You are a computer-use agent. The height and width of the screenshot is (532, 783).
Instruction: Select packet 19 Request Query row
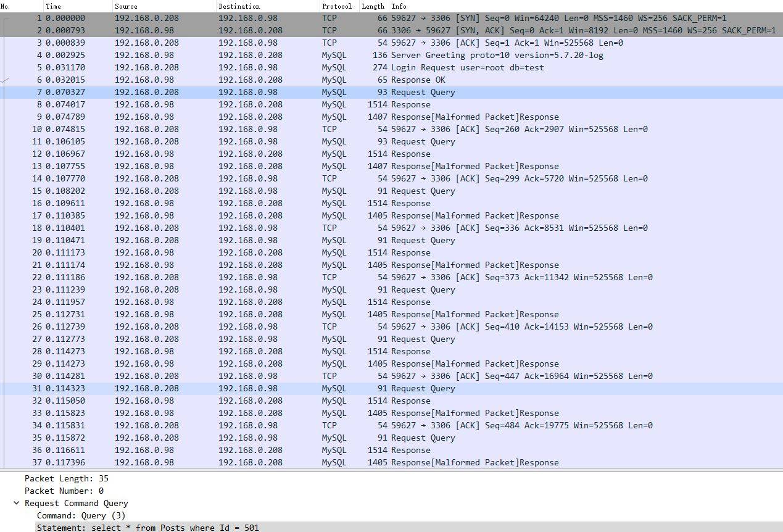click(x=391, y=240)
